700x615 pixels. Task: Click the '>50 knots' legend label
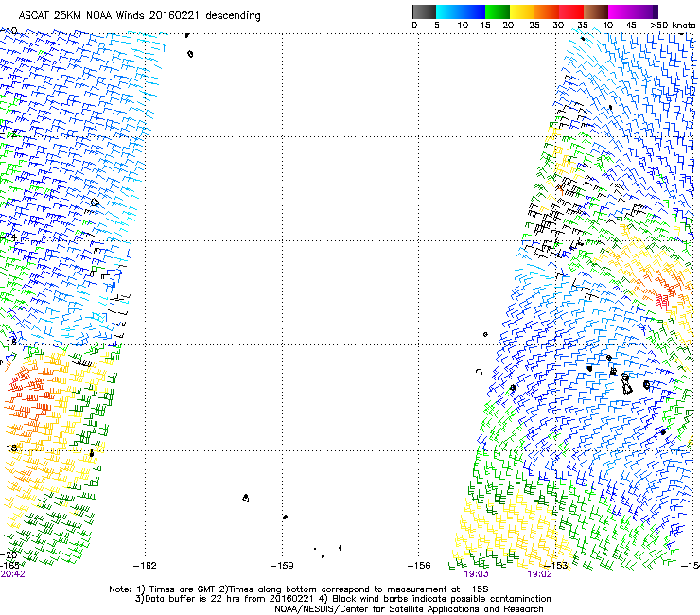[673, 26]
